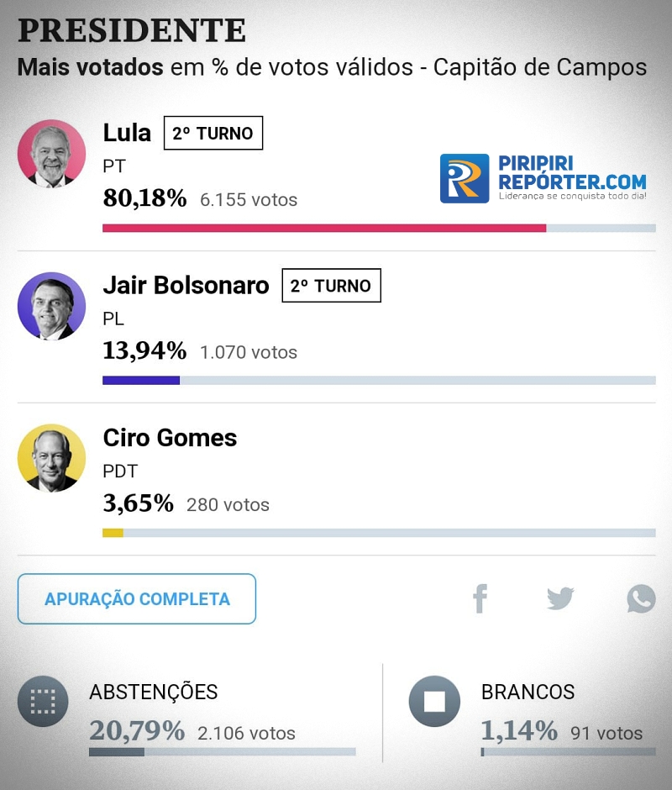Viewport: 672px width, 790px height.
Task: Open Lula's candidate photo
Action: point(51,154)
